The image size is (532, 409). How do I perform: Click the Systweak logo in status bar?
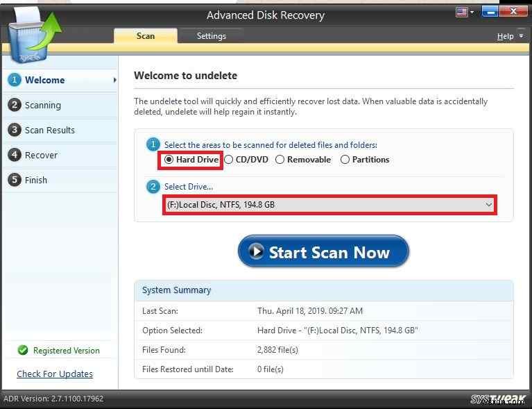pos(498,399)
